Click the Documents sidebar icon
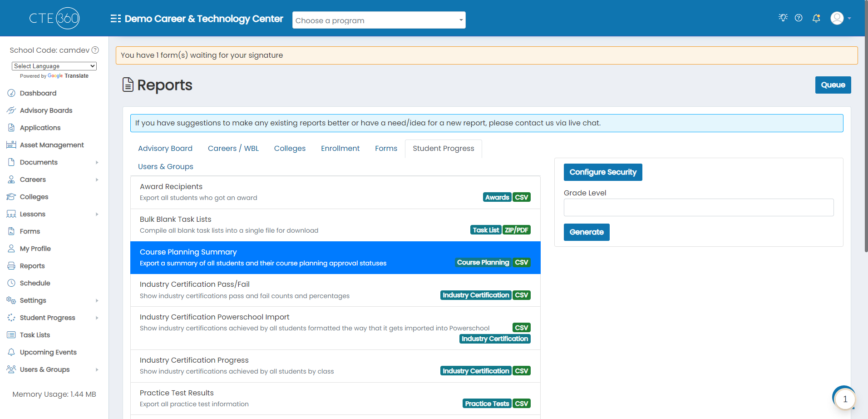The image size is (868, 419). pyautogui.click(x=11, y=162)
